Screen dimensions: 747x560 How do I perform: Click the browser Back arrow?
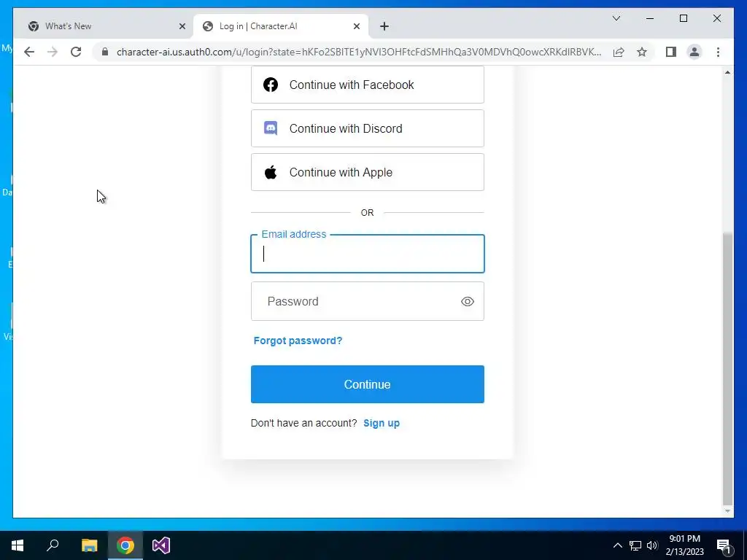[29, 52]
